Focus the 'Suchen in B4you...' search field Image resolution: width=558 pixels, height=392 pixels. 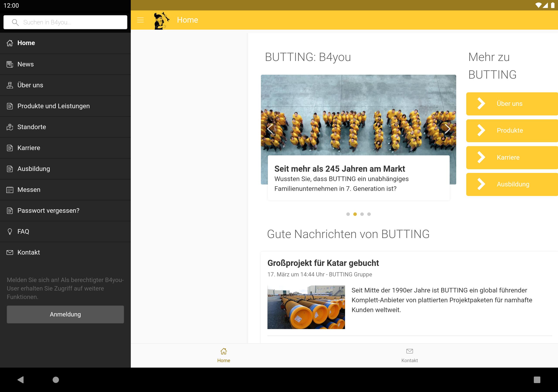pos(65,22)
